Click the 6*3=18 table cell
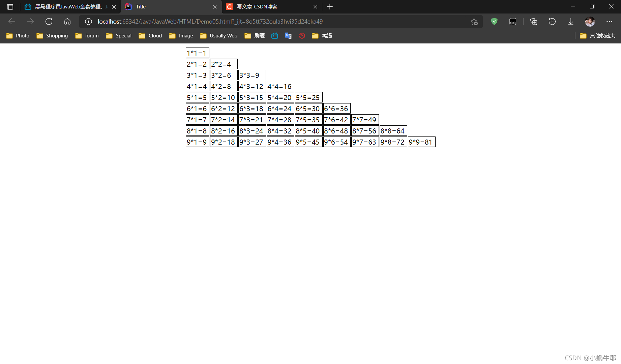Image resolution: width=621 pixels, height=364 pixels. (252, 109)
